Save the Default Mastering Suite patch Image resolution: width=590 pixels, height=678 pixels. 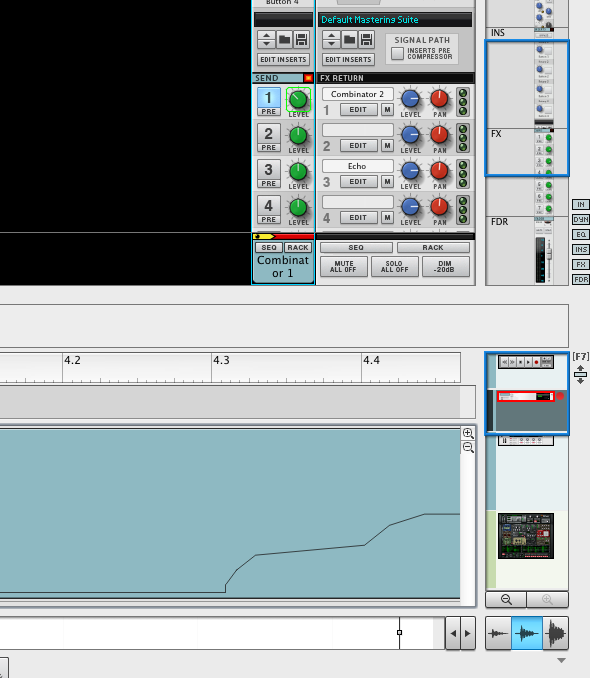(366, 40)
